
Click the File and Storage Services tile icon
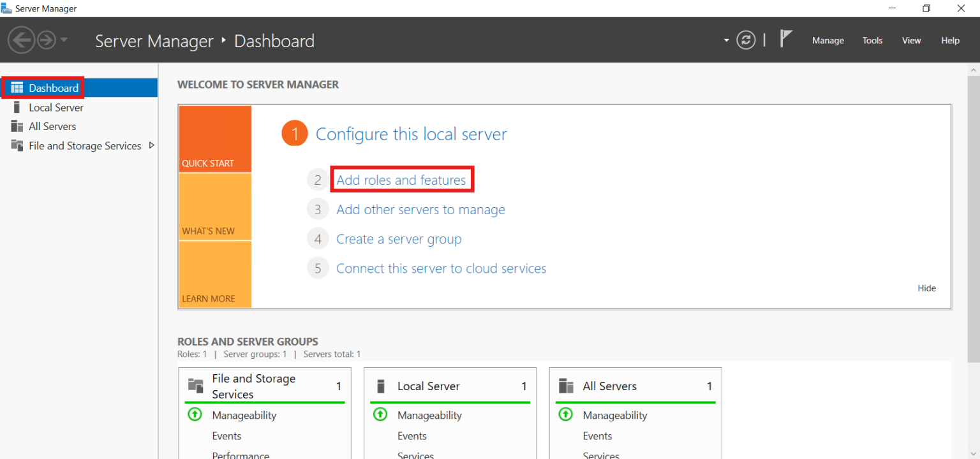195,386
